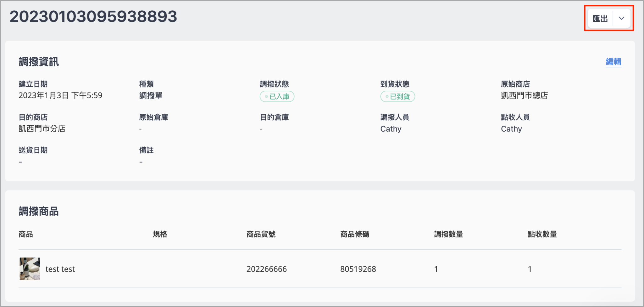The image size is (644, 307).
Task: Expand the export dropdown chevron
Action: point(622,19)
